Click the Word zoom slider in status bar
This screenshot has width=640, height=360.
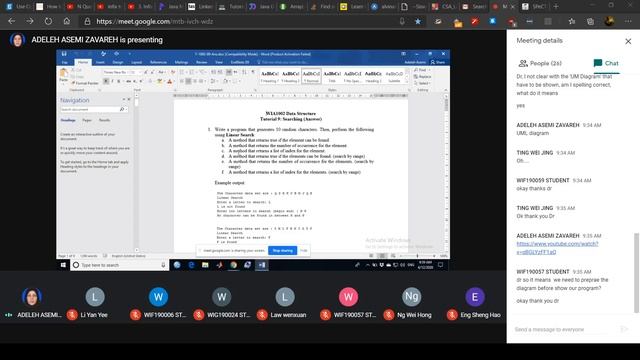click(x=417, y=256)
